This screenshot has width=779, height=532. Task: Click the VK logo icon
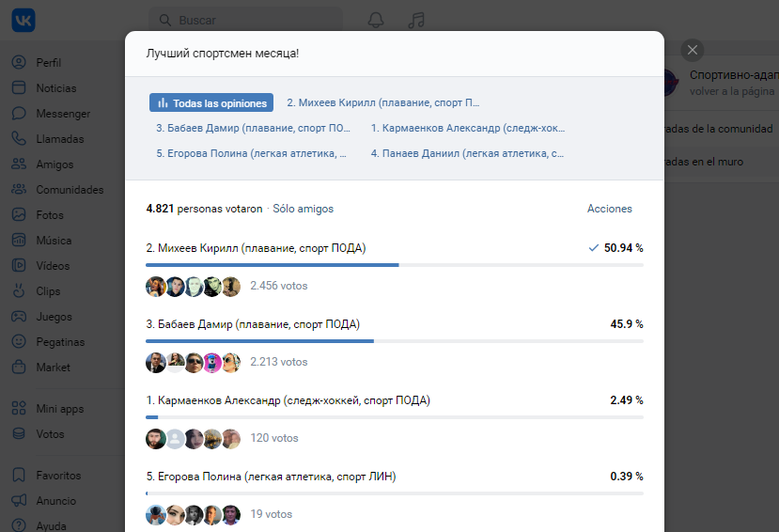[x=23, y=21]
